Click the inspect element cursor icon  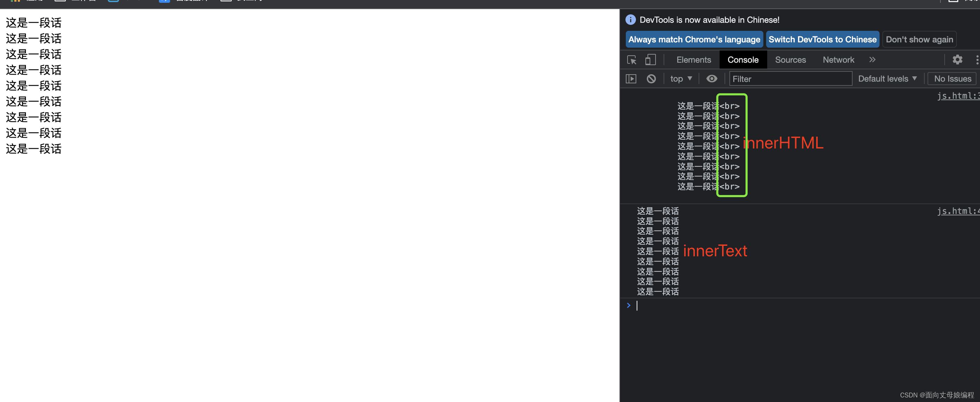pos(631,60)
